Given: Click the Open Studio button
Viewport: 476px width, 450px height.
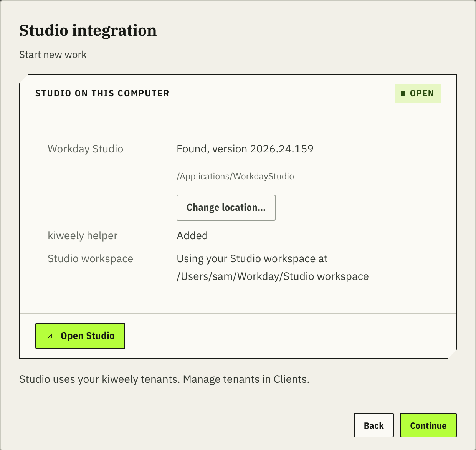Looking at the screenshot, I should pos(80,336).
